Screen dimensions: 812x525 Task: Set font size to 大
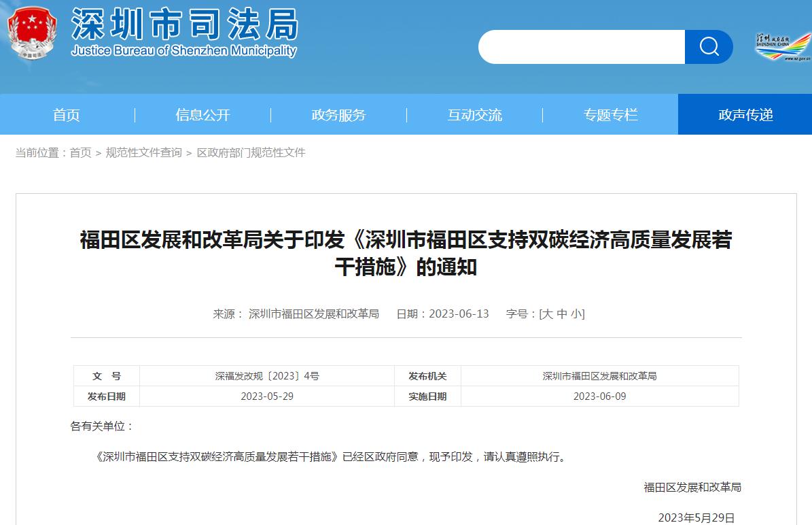tap(547, 314)
